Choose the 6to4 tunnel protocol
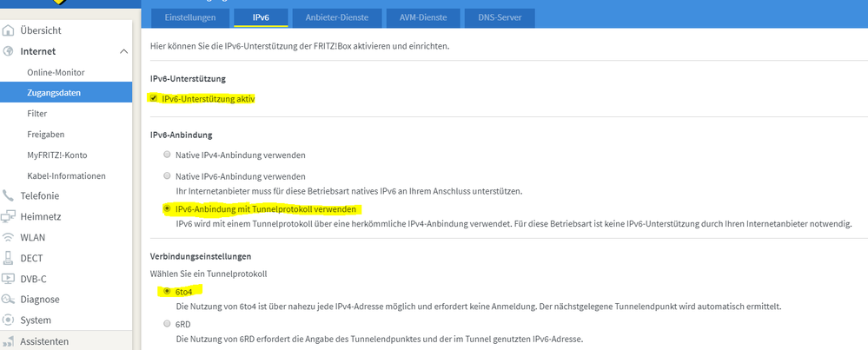 click(167, 290)
